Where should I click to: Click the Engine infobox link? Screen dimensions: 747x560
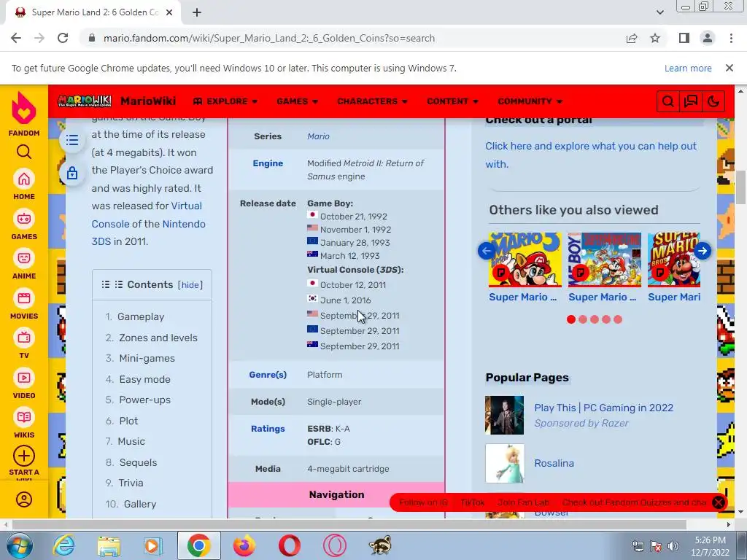tap(268, 163)
